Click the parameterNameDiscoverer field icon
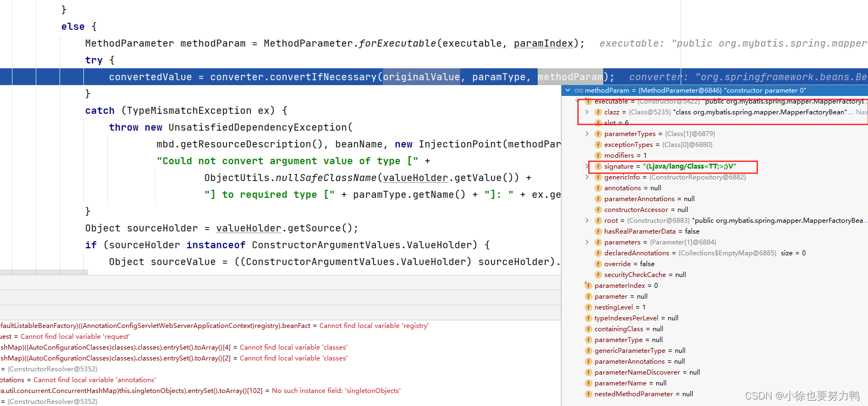 [588, 372]
